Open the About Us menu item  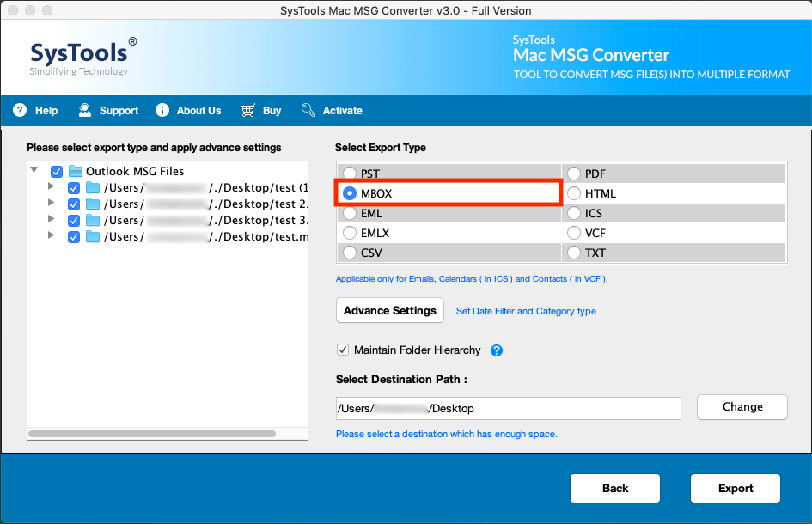tap(198, 110)
